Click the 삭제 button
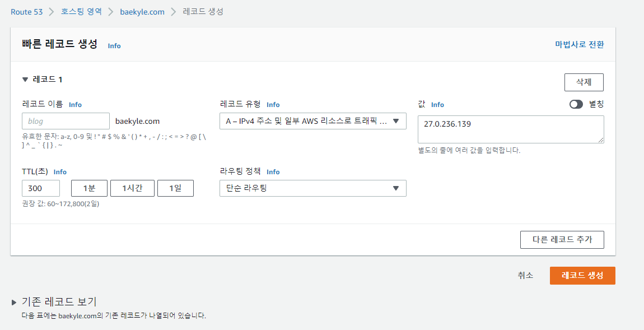This screenshot has width=644, height=330. pos(584,82)
